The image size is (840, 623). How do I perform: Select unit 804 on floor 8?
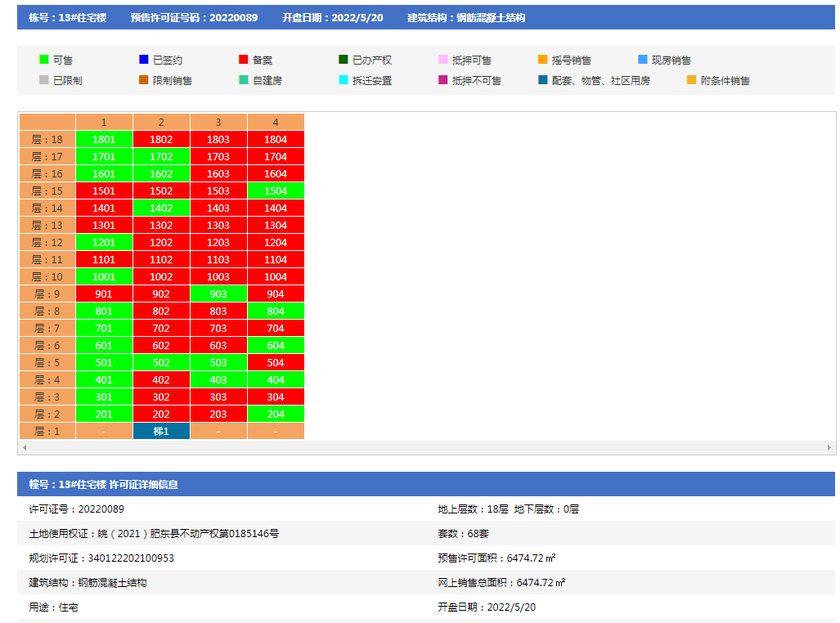276,311
